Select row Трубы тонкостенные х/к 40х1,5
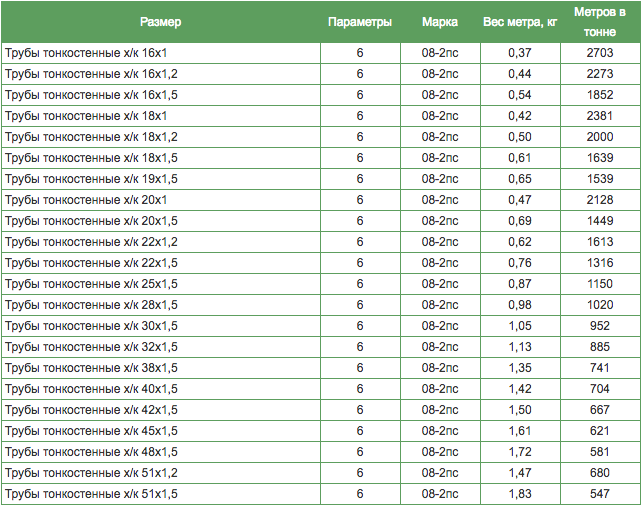The height and width of the screenshot is (507, 644). (321, 389)
